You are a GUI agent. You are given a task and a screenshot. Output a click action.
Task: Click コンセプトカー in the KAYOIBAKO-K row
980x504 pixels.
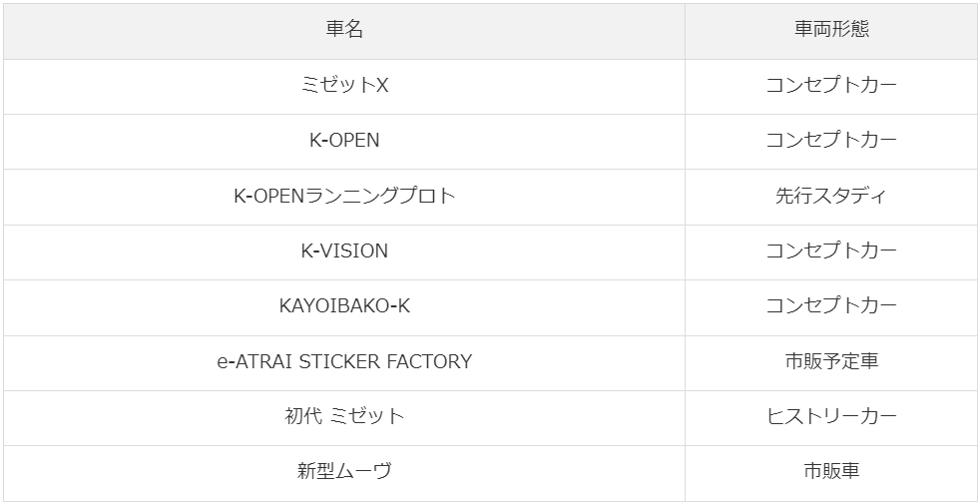pyautogui.click(x=831, y=307)
